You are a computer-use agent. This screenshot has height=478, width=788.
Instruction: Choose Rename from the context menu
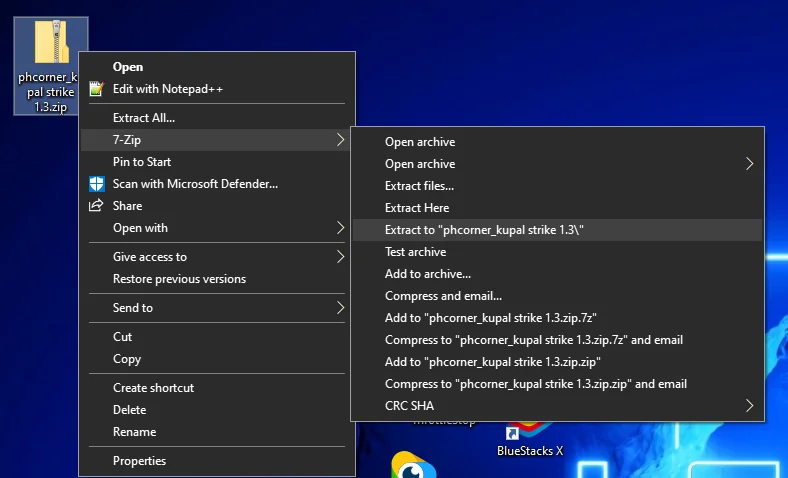(217, 432)
